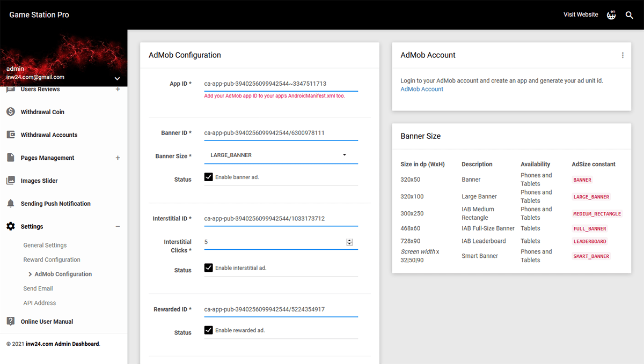Select the Online User Manual help icon
Viewport: 644px width, 364px height.
11,322
